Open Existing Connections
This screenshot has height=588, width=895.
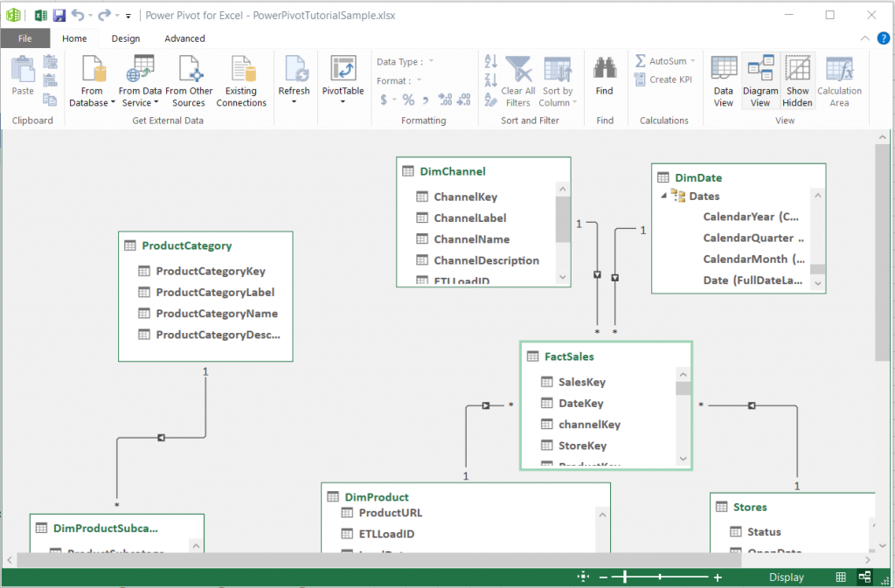[x=241, y=79]
